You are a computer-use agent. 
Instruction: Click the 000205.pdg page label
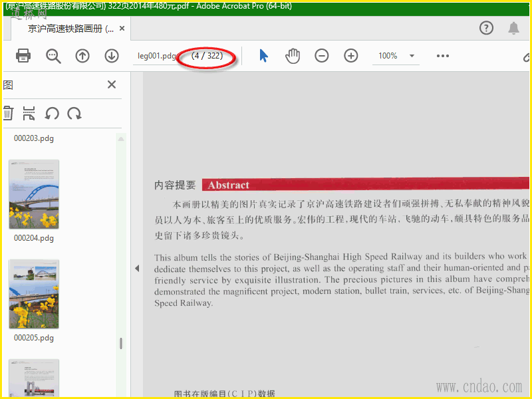pyautogui.click(x=34, y=338)
